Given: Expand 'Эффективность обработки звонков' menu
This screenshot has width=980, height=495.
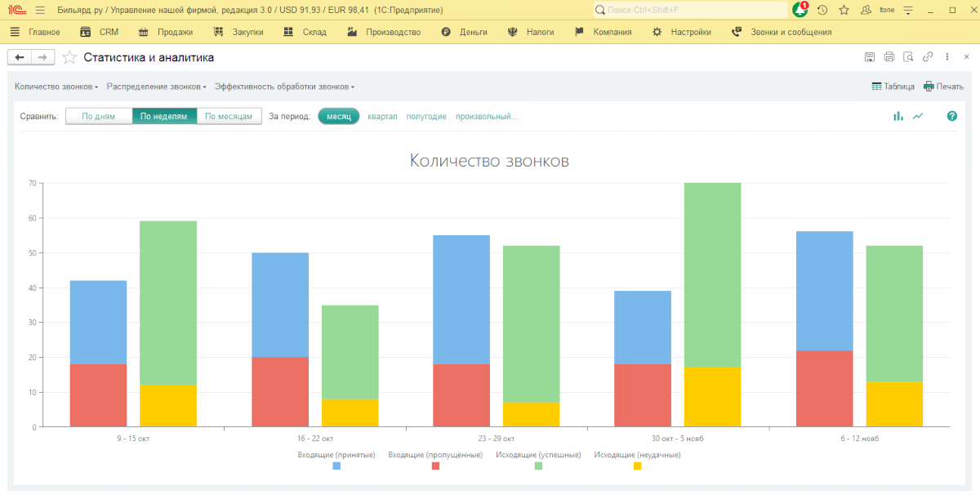Looking at the screenshot, I should 284,87.
